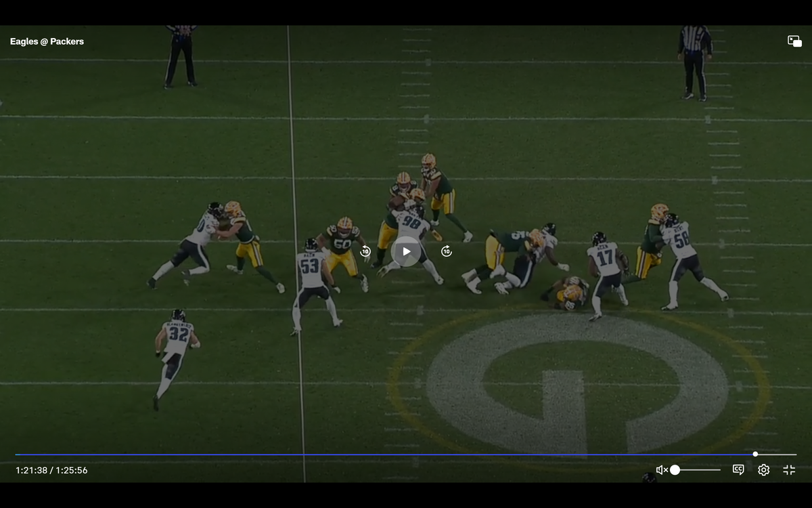Rewind the video 10 seconds

(365, 251)
